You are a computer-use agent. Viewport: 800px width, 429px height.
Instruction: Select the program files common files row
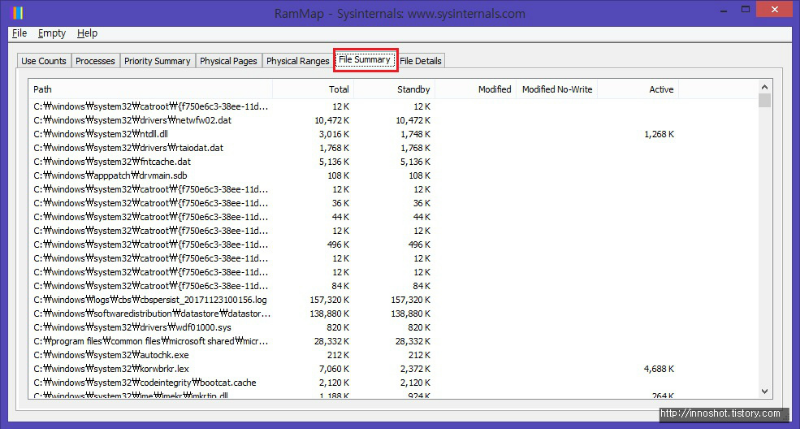pos(393,341)
